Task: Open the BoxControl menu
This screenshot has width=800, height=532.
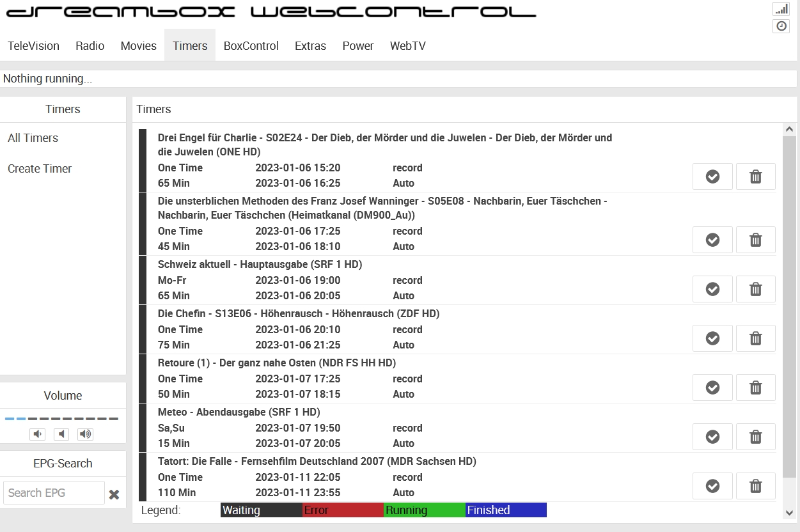Action: 251,46
